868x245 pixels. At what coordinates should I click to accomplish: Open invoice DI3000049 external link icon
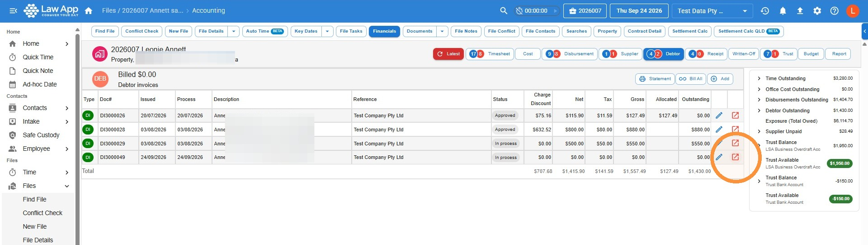pyautogui.click(x=736, y=157)
